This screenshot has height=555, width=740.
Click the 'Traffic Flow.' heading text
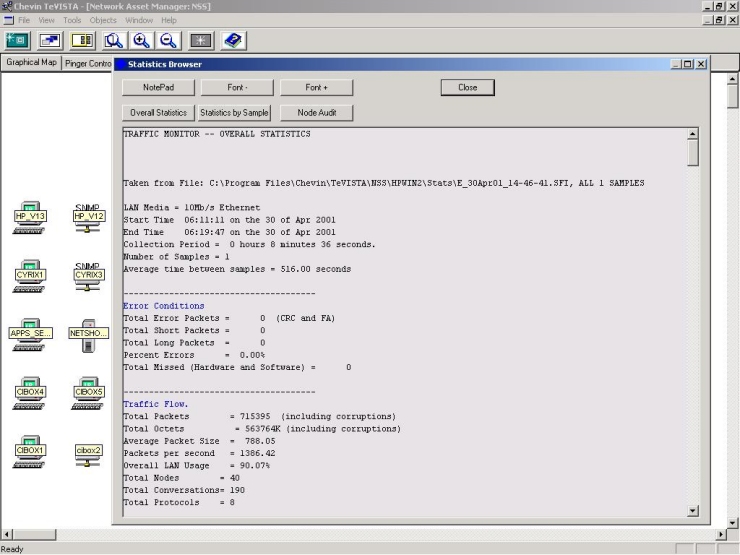point(156,404)
